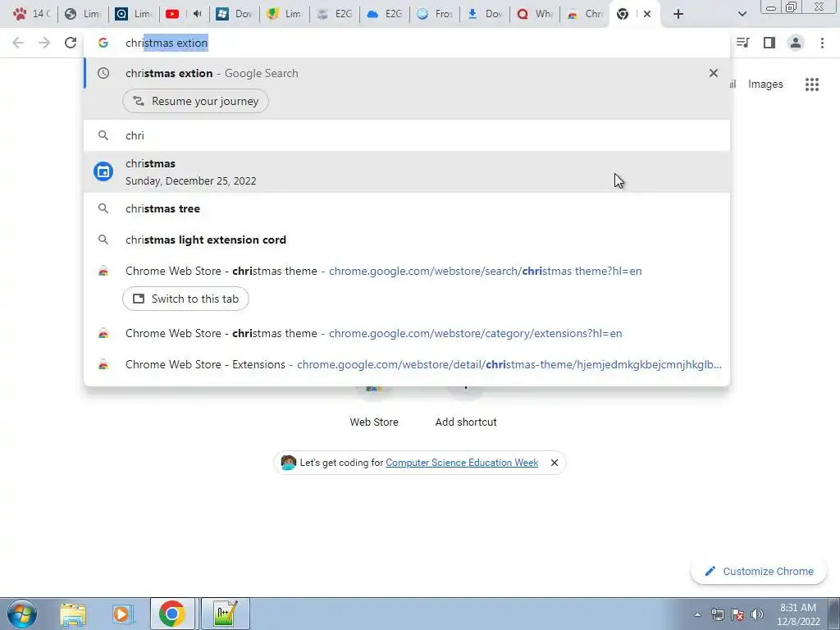Select the christmas December 25 suggestion
The height and width of the screenshot is (630, 840).
click(407, 172)
